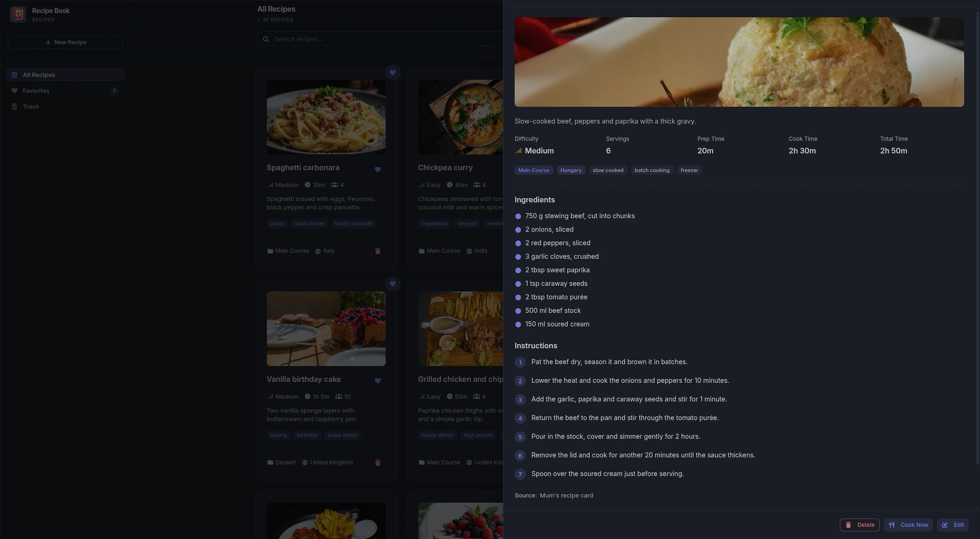Click the trash icon on Vanilla birthday cake card
This screenshot has height=539, width=980.
(377, 462)
